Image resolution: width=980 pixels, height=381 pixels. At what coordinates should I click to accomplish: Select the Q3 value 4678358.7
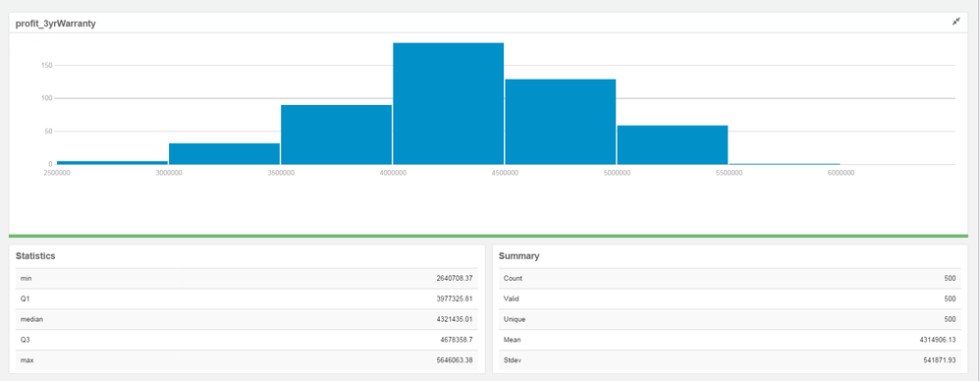pyautogui.click(x=457, y=340)
